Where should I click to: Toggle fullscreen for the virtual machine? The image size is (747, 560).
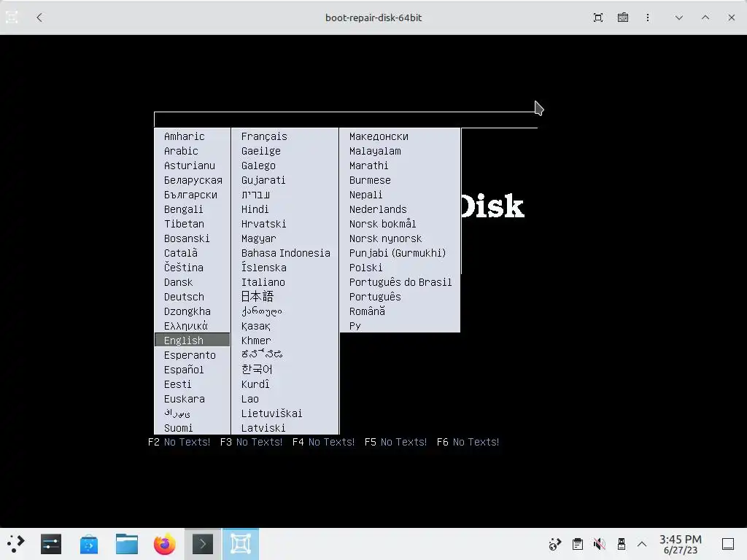[598, 17]
